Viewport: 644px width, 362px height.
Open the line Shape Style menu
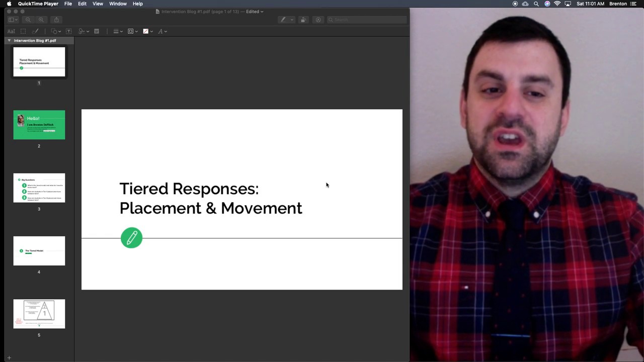point(118,31)
